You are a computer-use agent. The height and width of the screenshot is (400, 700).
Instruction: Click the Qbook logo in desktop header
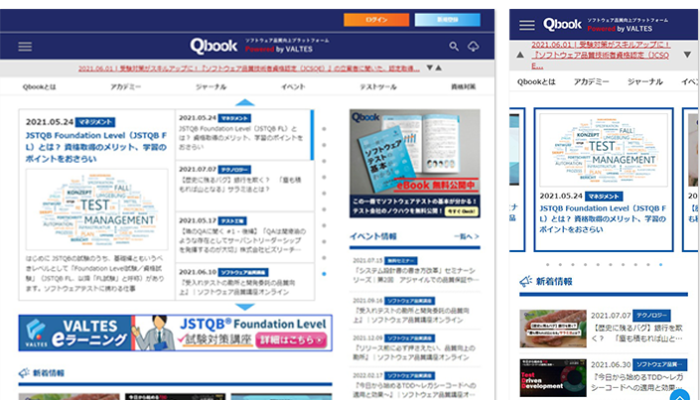coord(213,46)
